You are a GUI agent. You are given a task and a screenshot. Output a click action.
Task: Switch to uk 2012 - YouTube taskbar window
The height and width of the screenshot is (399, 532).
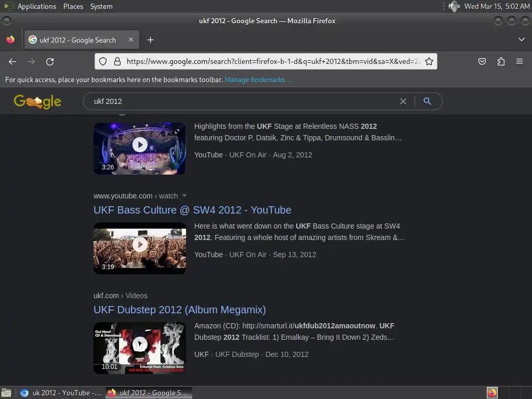pyautogui.click(x=61, y=393)
